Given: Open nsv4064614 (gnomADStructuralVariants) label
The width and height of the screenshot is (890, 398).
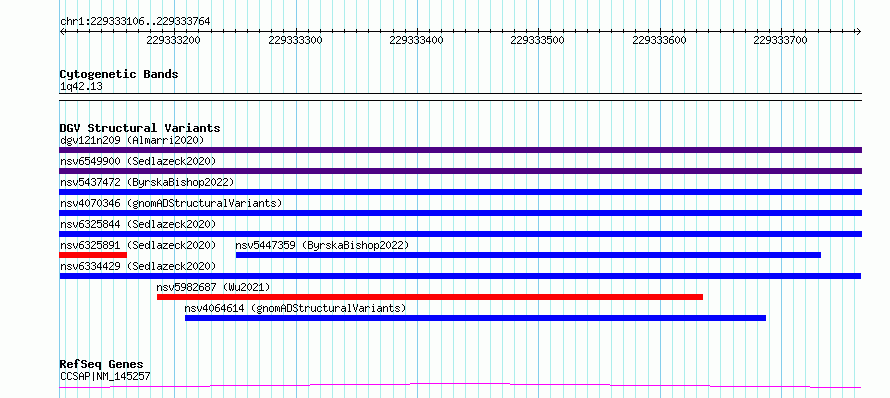Looking at the screenshot, I should (x=296, y=308).
